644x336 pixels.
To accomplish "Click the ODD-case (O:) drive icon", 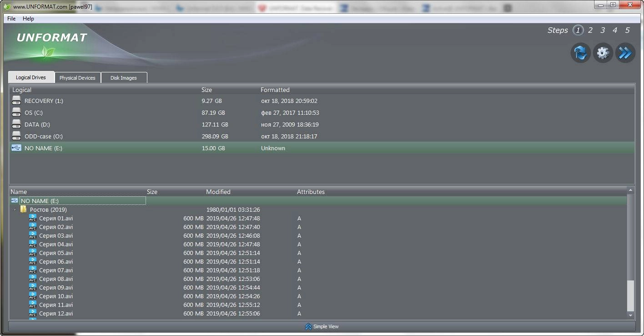I will pos(16,136).
